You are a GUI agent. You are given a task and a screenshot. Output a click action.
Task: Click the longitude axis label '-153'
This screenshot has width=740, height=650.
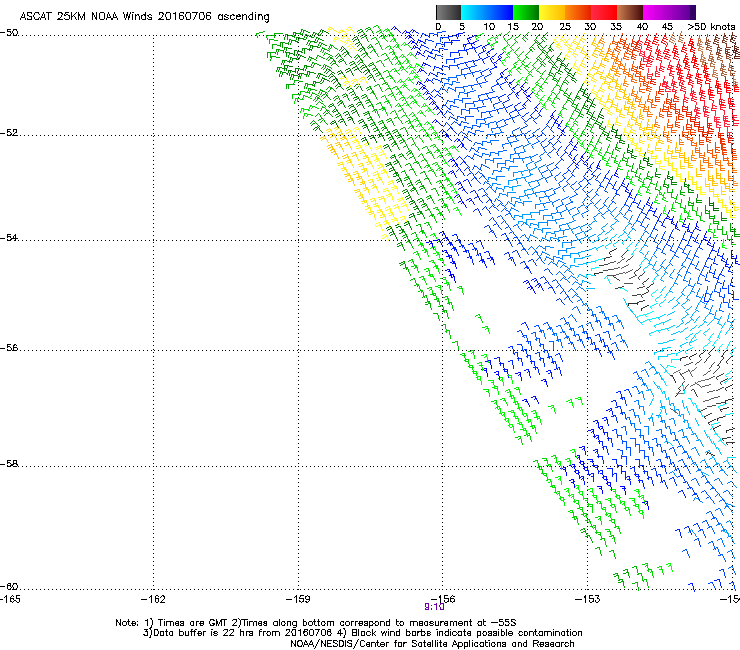click(x=588, y=599)
